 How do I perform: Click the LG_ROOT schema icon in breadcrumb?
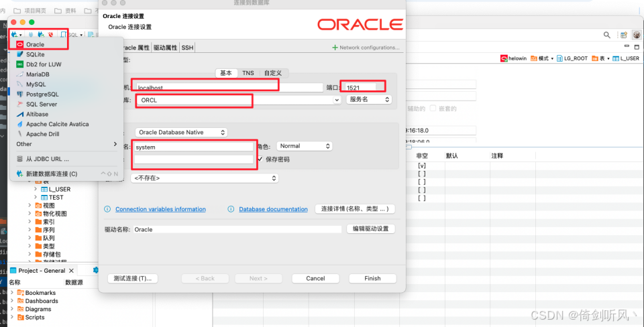coord(559,59)
